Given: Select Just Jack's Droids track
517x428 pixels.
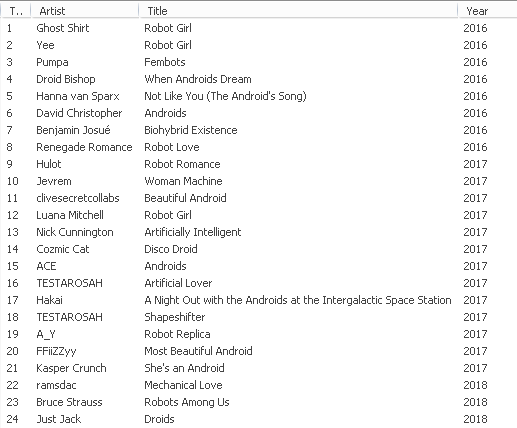Looking at the screenshot, I should (x=258, y=419).
